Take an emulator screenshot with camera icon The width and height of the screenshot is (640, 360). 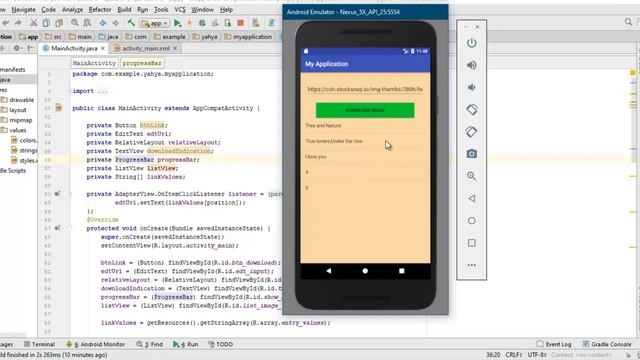click(471, 154)
